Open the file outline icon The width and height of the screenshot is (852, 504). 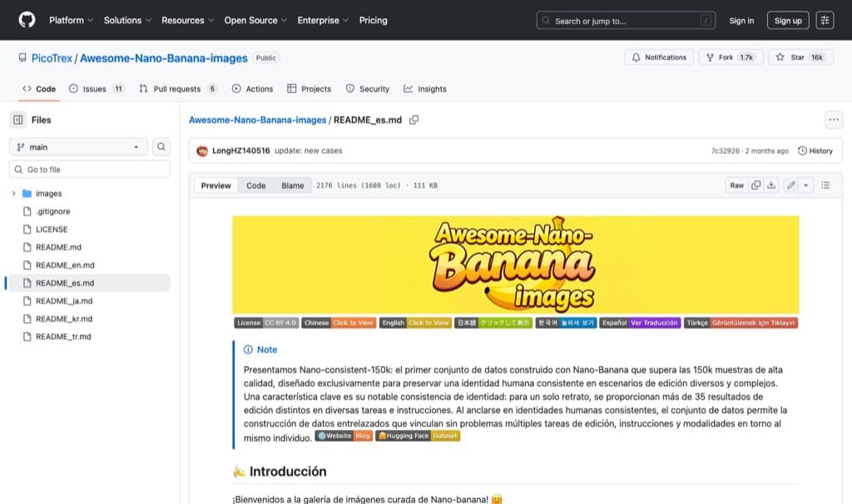point(825,185)
